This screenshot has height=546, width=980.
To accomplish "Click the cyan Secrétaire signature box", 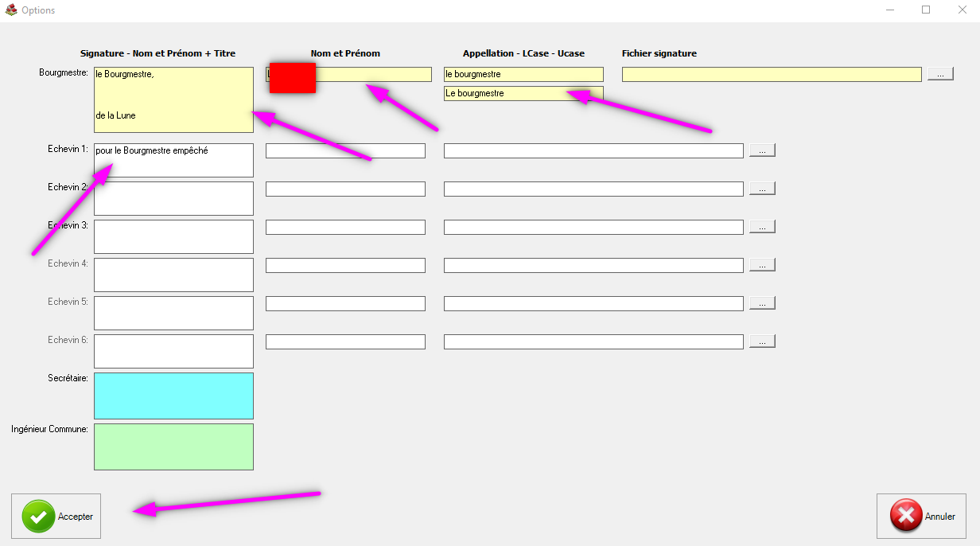I will coord(173,396).
